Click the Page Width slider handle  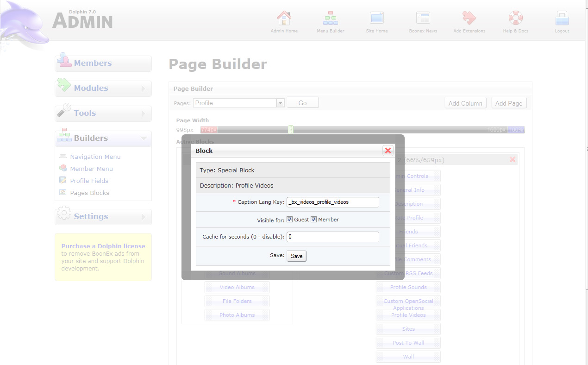coord(290,130)
